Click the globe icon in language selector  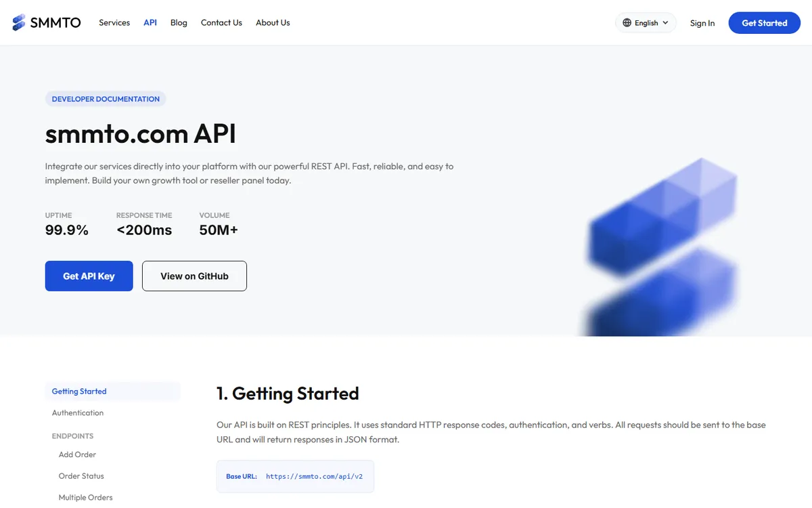(627, 23)
